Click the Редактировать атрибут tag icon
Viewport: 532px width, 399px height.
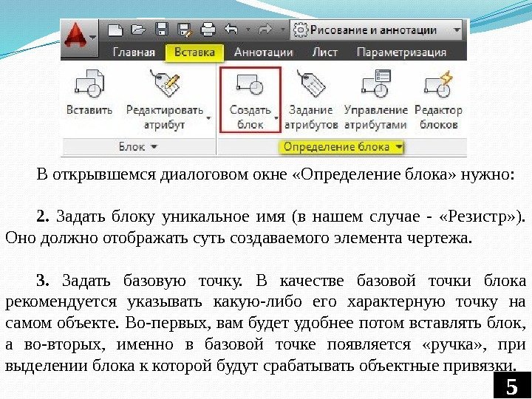166,83
